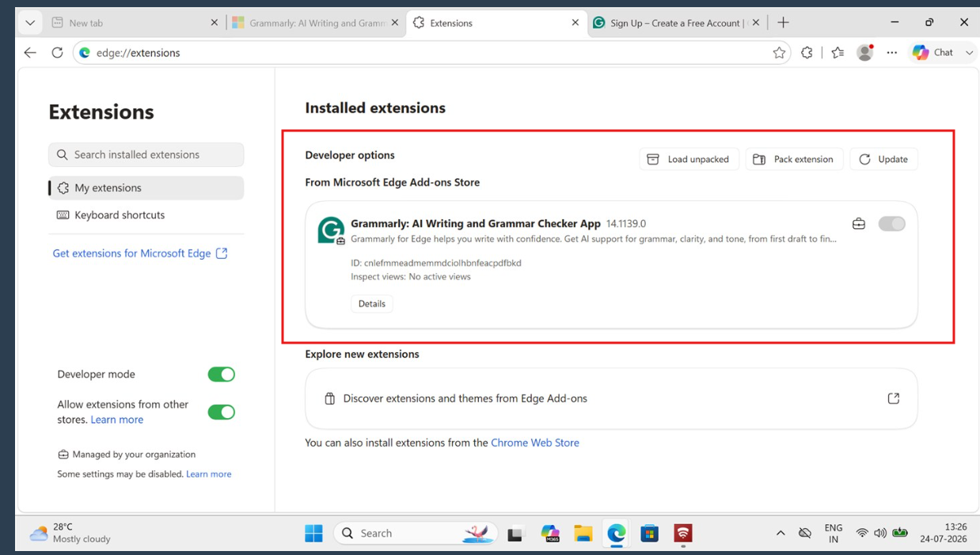
Task: Open the Favorites hub icon
Action: [x=838, y=52]
